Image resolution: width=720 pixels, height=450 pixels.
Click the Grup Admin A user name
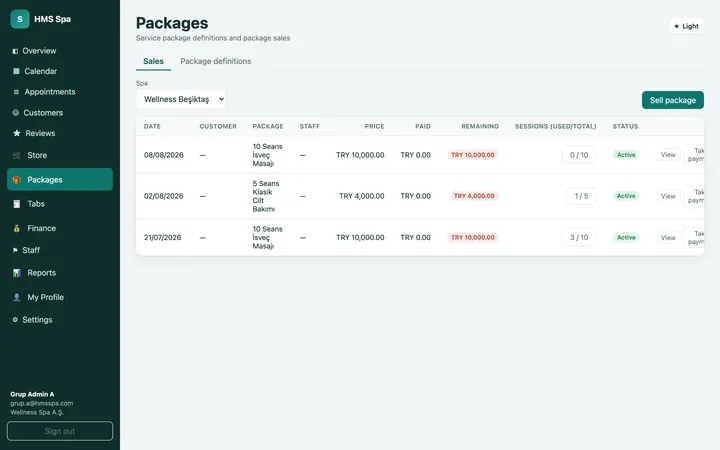click(x=32, y=394)
